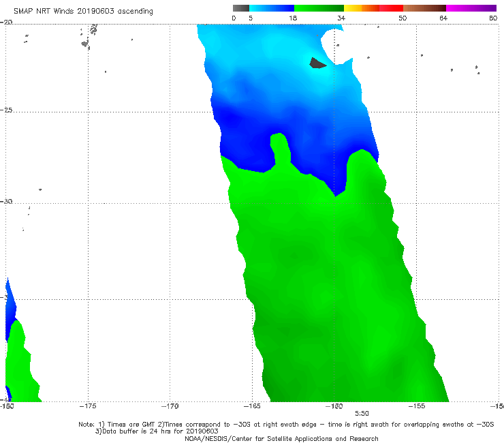Click the dark gray patch in the swath
Image resolution: width=504 pixels, height=443 pixels.
(317, 63)
